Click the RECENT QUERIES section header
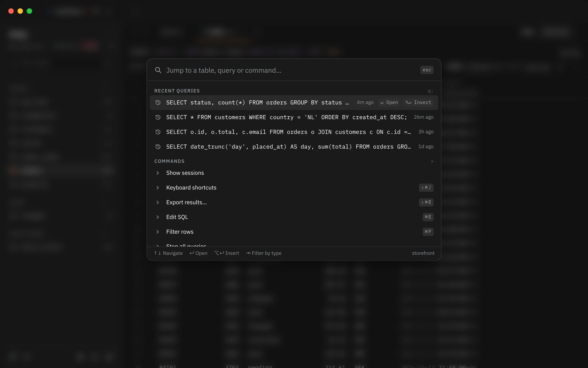This screenshot has width=588, height=368. 177,91
